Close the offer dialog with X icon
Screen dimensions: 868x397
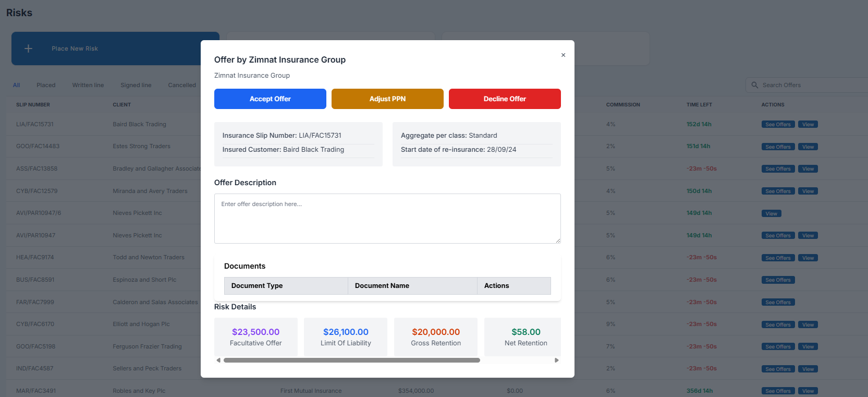(x=563, y=55)
